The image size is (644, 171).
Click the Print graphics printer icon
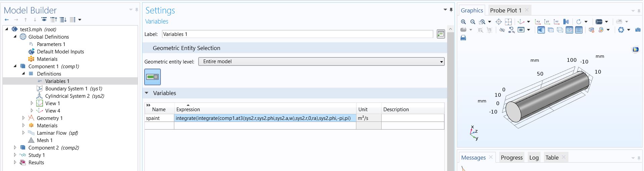[x=463, y=38]
